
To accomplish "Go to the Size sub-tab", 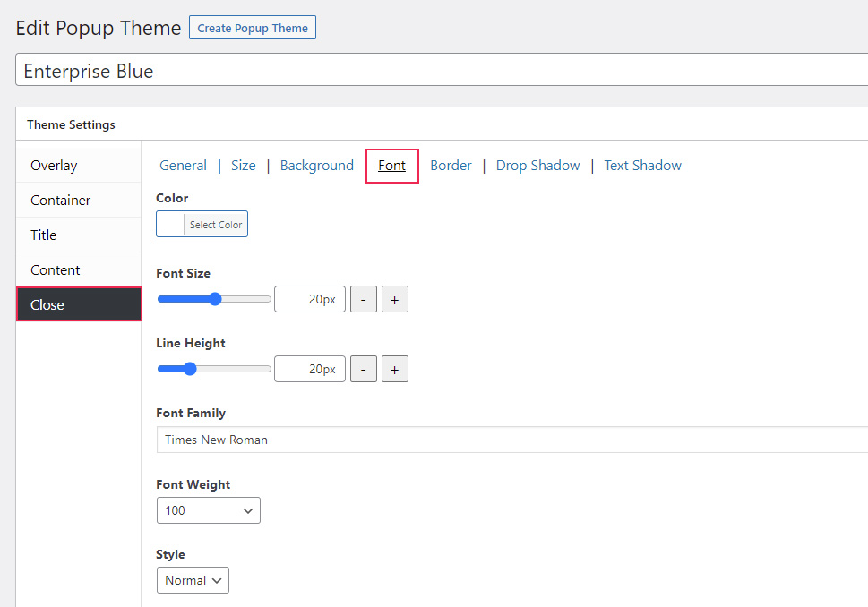I will point(243,166).
